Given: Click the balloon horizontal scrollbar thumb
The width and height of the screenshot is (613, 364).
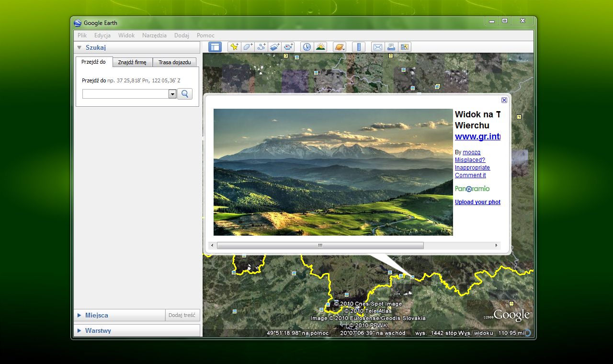Looking at the screenshot, I should tap(320, 246).
